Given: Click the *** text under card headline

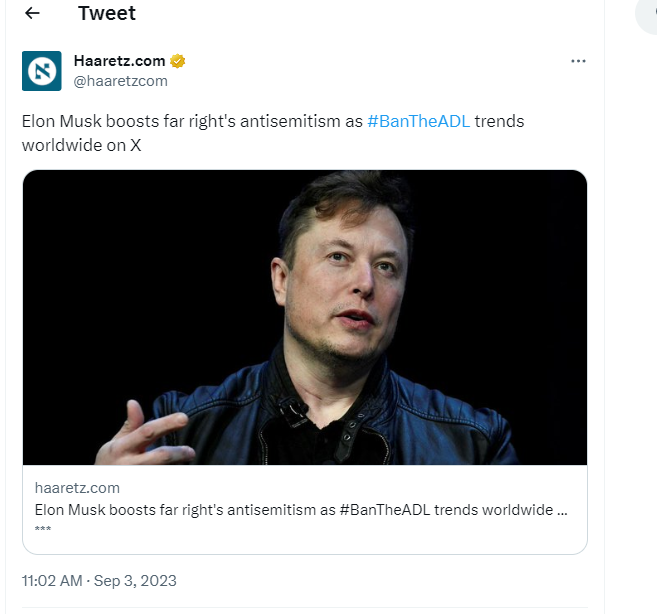Looking at the screenshot, I should [x=43, y=529].
